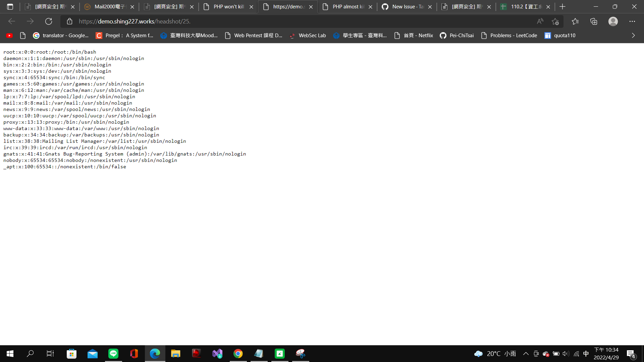Launch Google Chrome from the taskbar
Image resolution: width=644 pixels, height=362 pixels.
coord(238,354)
